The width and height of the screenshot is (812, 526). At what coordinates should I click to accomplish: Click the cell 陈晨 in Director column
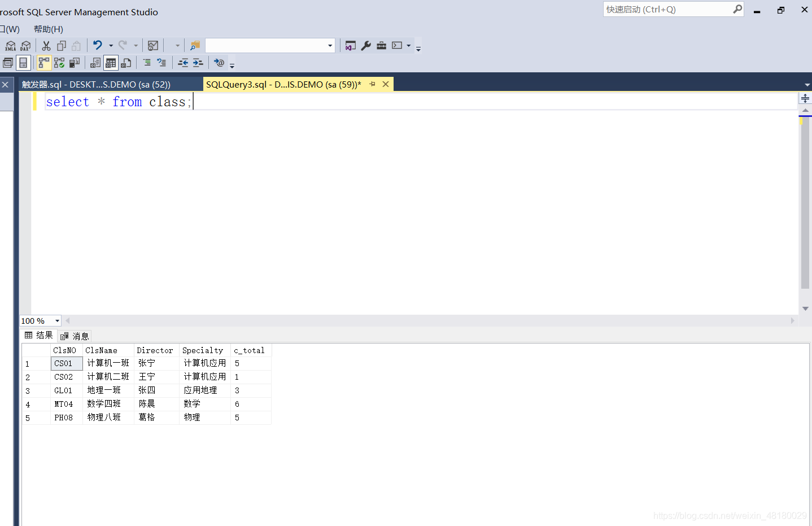pos(156,404)
